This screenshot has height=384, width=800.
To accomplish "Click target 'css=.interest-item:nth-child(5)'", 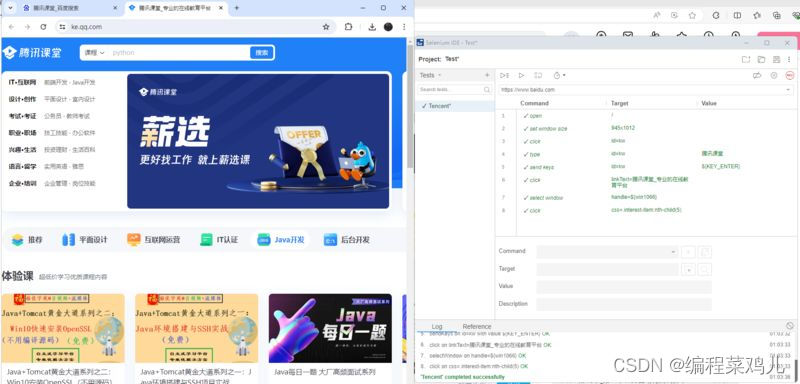I will pos(646,210).
